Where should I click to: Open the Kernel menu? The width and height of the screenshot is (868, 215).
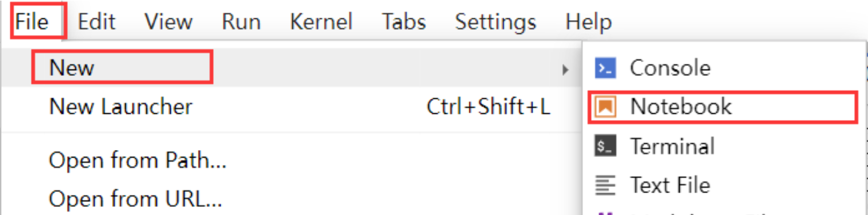click(321, 22)
